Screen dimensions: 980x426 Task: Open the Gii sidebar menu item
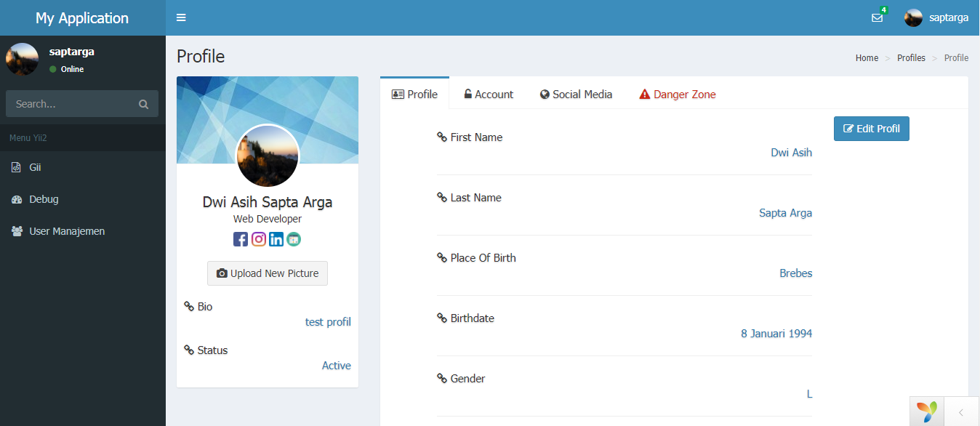coord(83,167)
